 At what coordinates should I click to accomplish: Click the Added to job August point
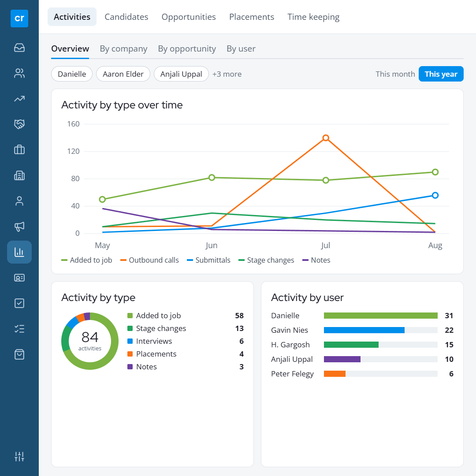click(435, 172)
